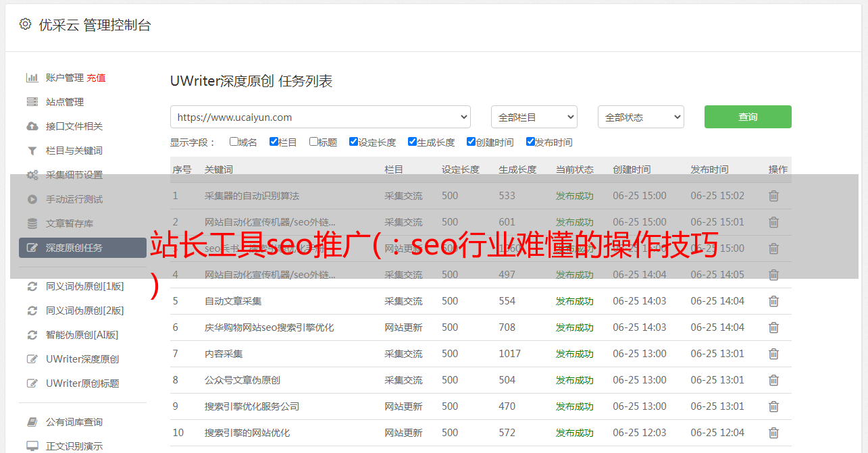Click trash icon for row 4
This screenshot has width=868, height=453.
tap(774, 275)
